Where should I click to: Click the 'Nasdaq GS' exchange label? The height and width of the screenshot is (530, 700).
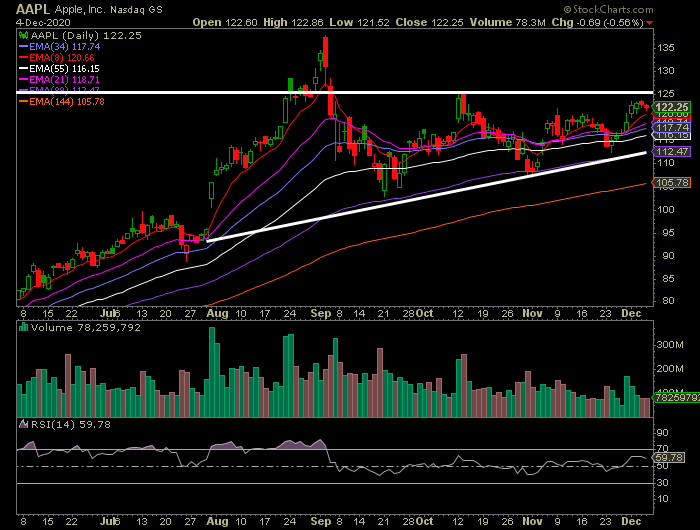pos(136,10)
